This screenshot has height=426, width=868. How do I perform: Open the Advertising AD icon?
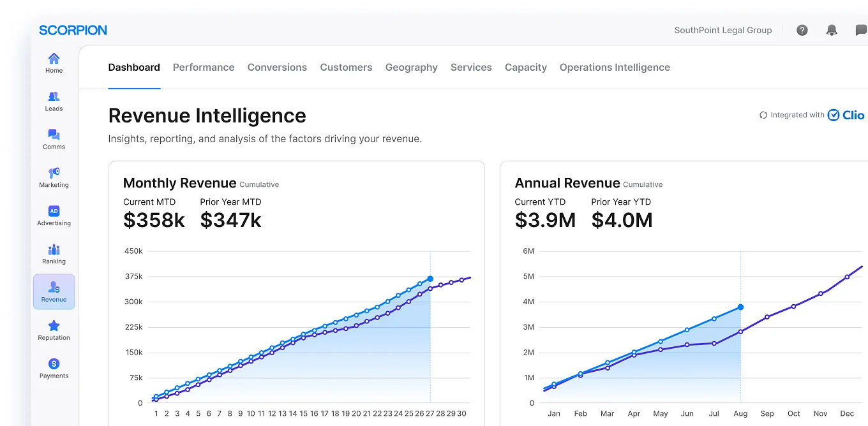pos(54,211)
